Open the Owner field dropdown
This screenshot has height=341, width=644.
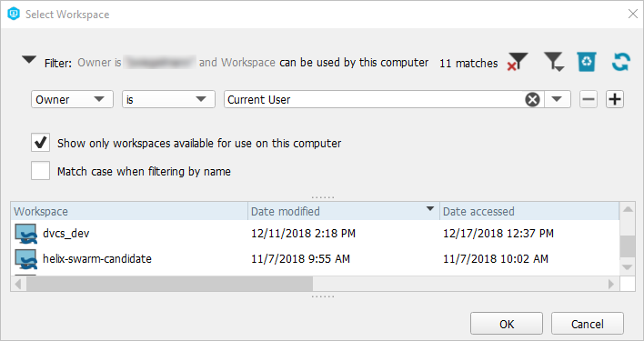coord(72,99)
